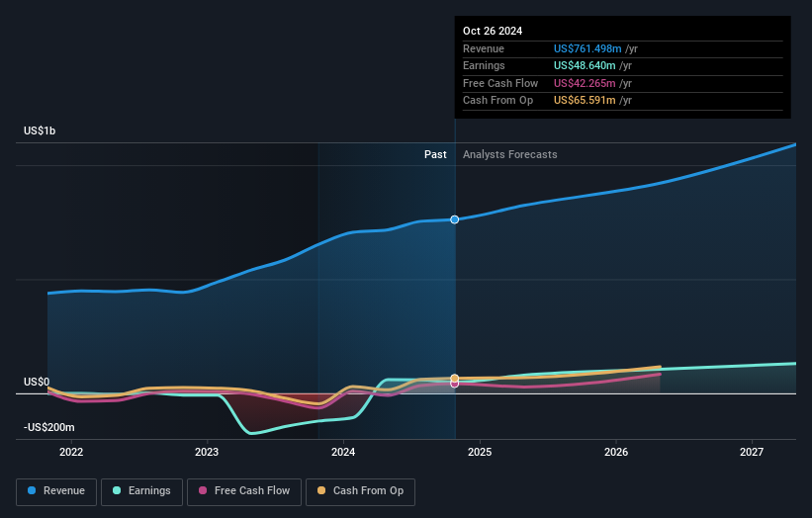
Task: Select the Revenue data point on the blue line
Action: click(454, 219)
